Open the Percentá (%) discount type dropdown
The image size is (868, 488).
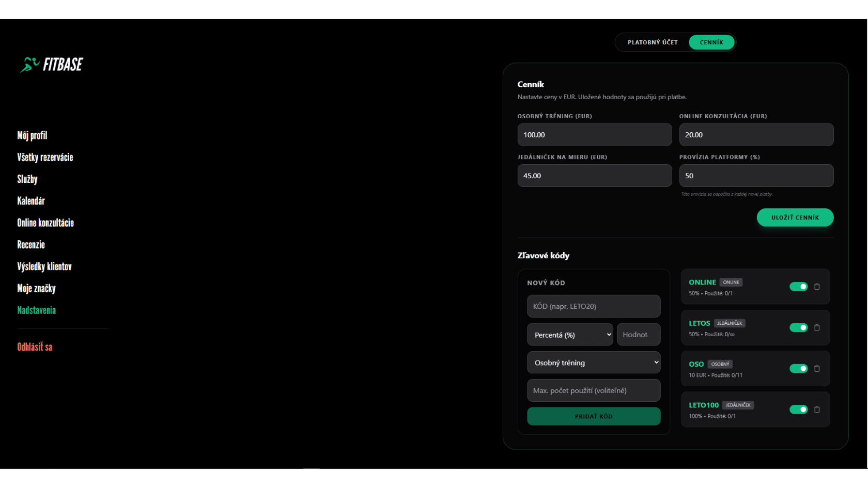click(x=570, y=335)
